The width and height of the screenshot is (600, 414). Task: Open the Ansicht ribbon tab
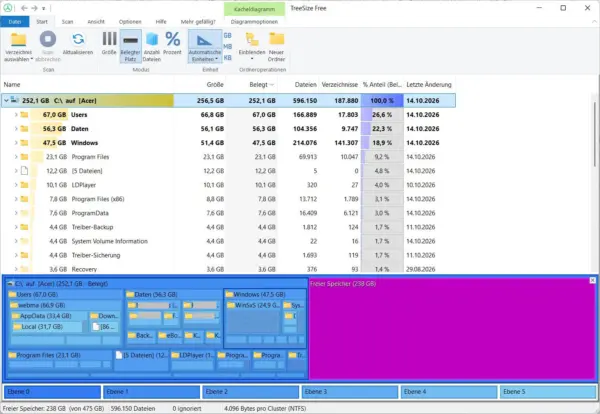point(96,22)
